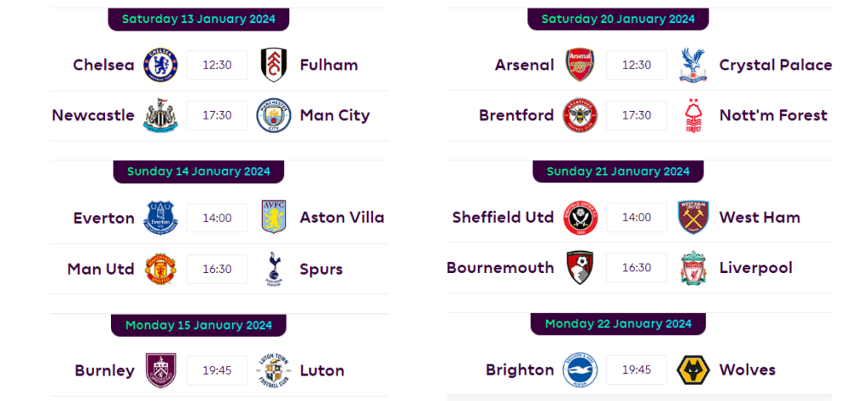Screen dimensions: 868x401
Task: Click the Aston Villa AVFC badge
Action: pos(274,217)
